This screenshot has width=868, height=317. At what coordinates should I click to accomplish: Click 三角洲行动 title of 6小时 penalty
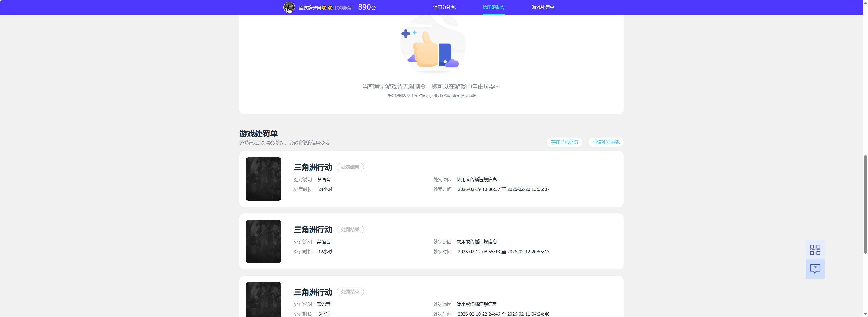point(313,292)
